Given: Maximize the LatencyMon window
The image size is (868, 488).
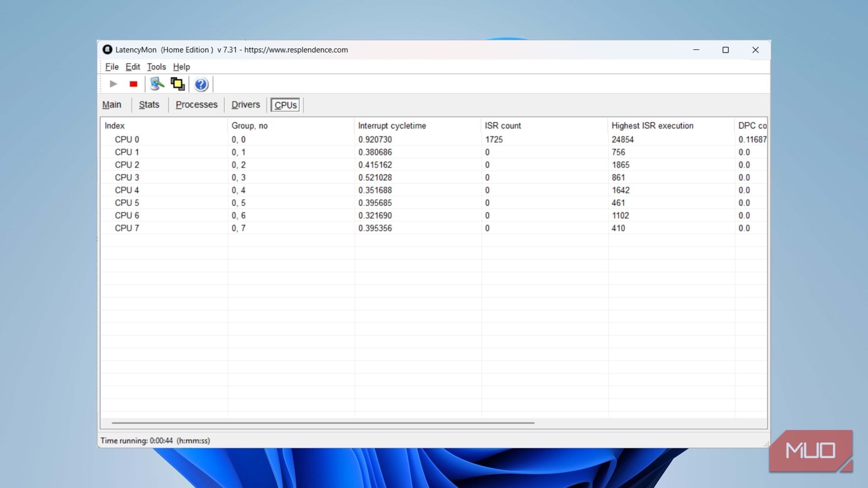Looking at the screenshot, I should (726, 50).
